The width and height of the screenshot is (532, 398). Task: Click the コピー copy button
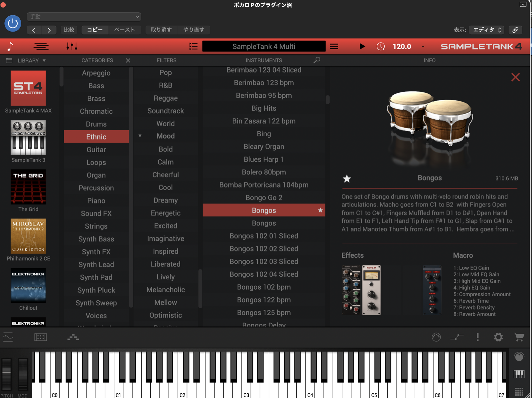pyautogui.click(x=95, y=30)
